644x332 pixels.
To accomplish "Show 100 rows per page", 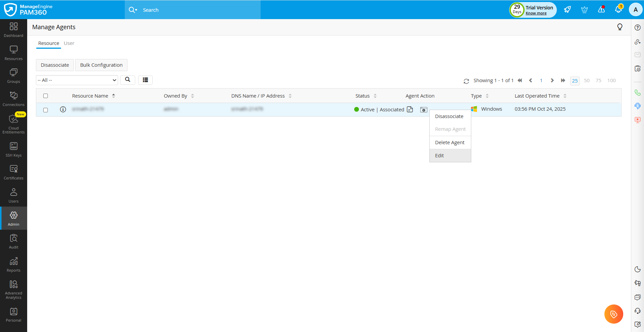I will tap(611, 80).
